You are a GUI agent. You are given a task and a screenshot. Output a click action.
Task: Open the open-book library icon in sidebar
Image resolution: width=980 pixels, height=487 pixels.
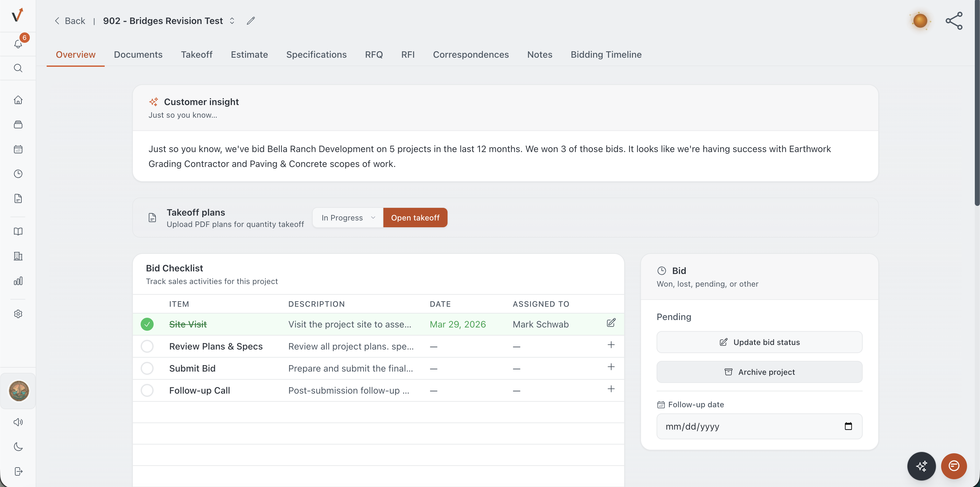18,232
